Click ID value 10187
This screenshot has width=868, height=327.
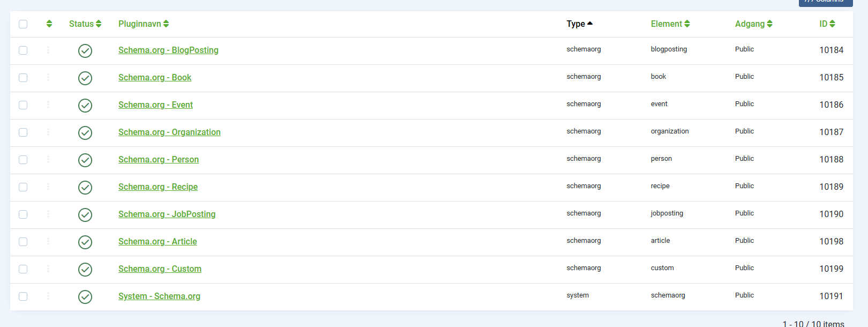tap(831, 132)
